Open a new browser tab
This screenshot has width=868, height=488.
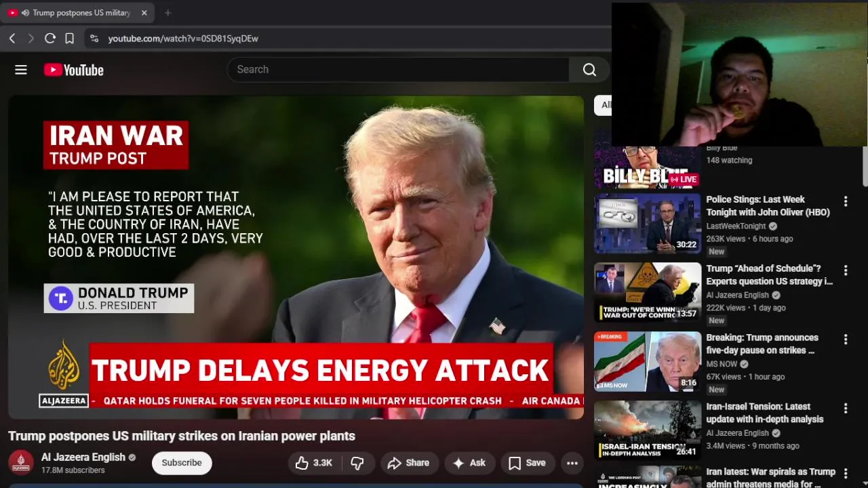(x=167, y=13)
